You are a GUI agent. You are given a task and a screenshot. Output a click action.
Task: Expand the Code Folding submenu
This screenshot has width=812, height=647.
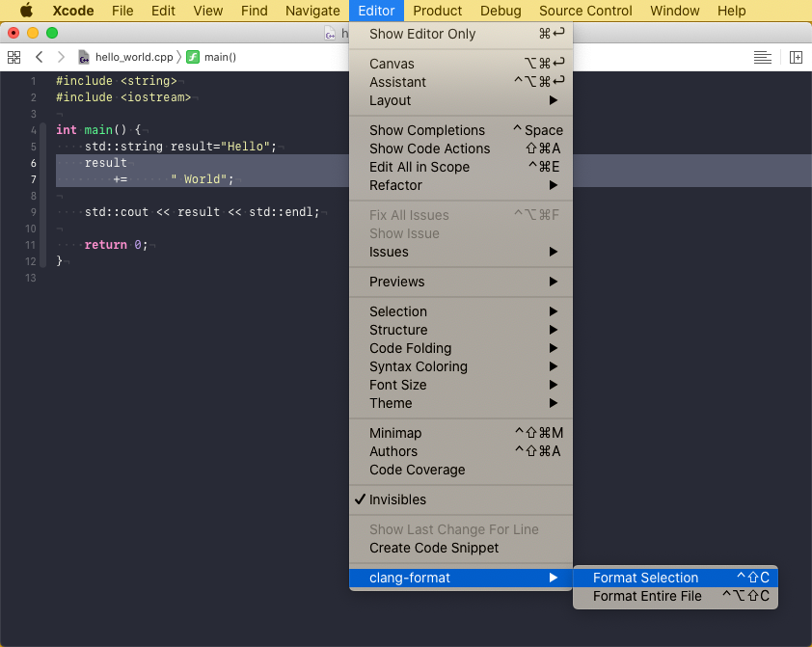(461, 348)
